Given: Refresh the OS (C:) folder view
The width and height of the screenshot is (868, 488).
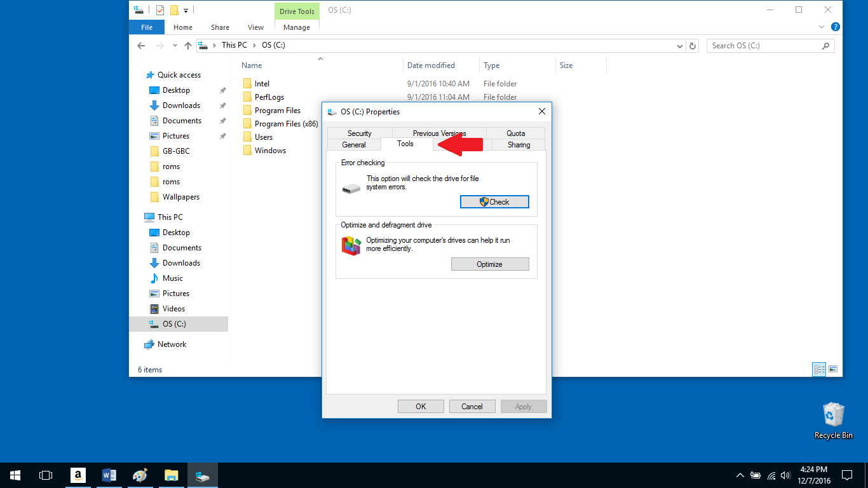Looking at the screenshot, I should 693,46.
